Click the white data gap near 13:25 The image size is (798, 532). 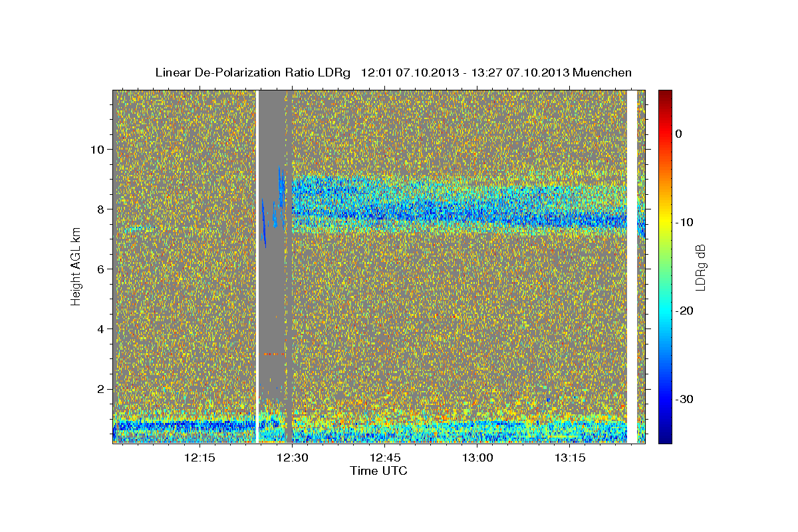(x=632, y=266)
